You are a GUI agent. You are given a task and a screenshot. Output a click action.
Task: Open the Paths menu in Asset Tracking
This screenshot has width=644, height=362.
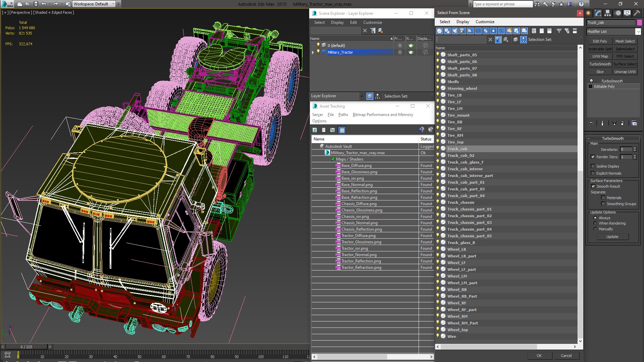(343, 115)
